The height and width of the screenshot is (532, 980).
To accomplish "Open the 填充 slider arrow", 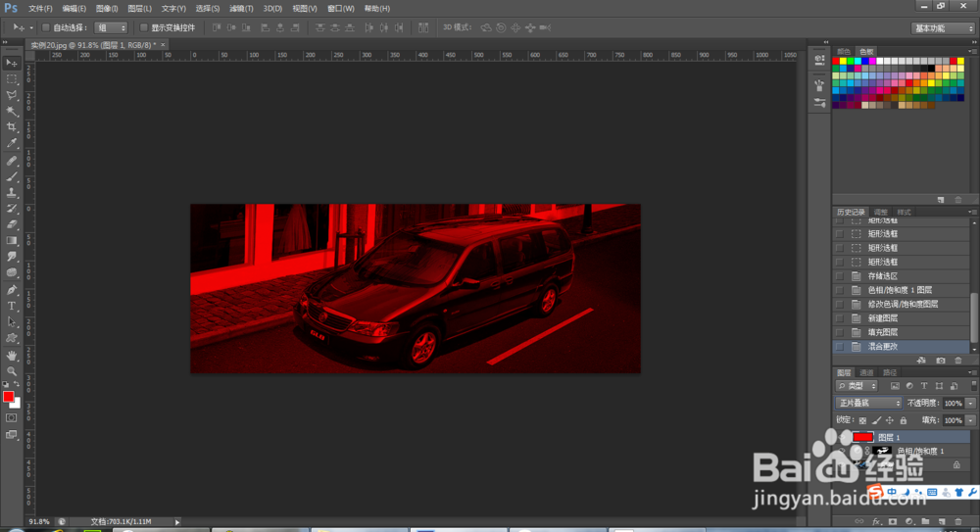I will pos(970,420).
